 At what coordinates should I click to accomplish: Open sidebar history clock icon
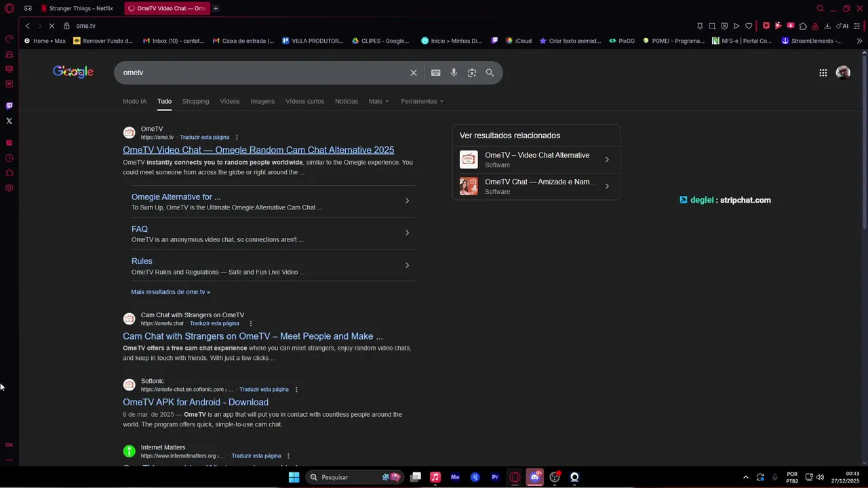(x=9, y=158)
